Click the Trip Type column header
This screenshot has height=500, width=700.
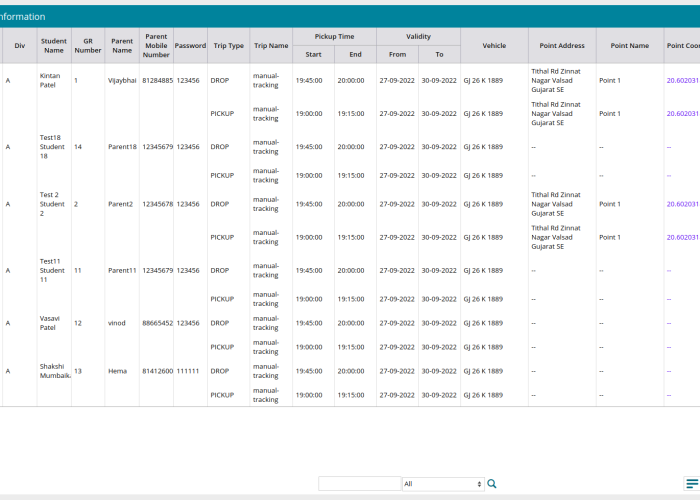tap(227, 45)
